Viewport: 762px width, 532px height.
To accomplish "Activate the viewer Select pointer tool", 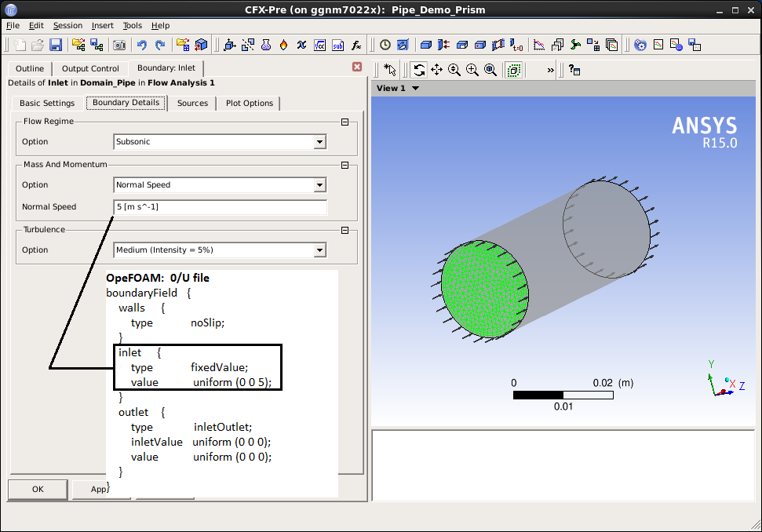I will point(390,70).
